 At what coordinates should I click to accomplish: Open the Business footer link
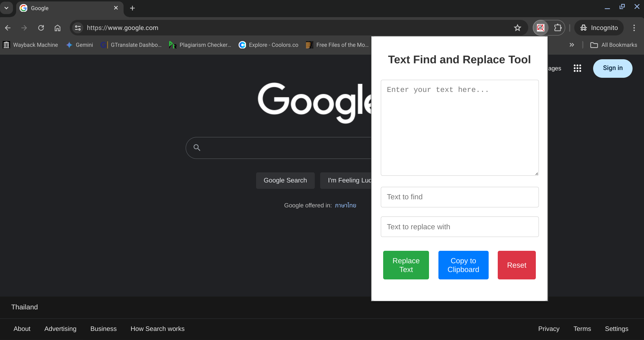coord(103,329)
